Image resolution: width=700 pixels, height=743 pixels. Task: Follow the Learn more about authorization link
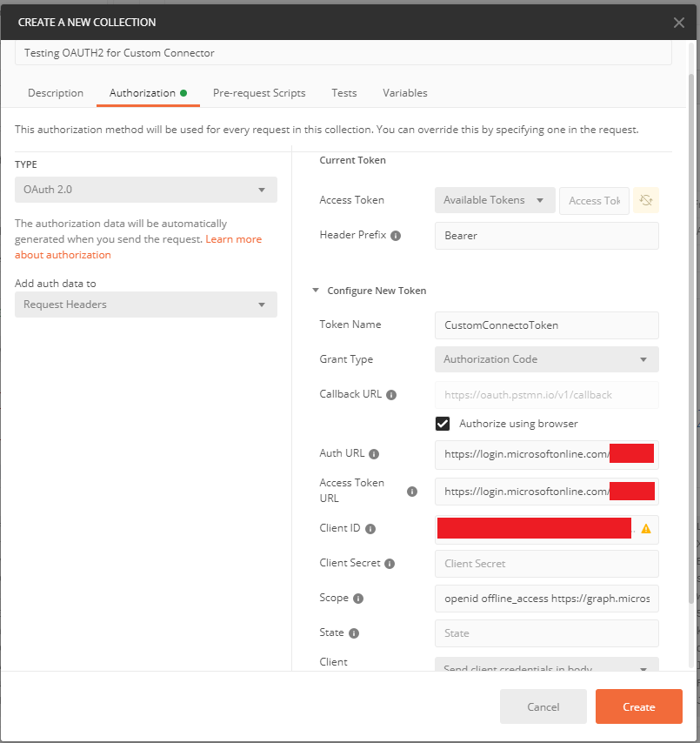(x=234, y=239)
